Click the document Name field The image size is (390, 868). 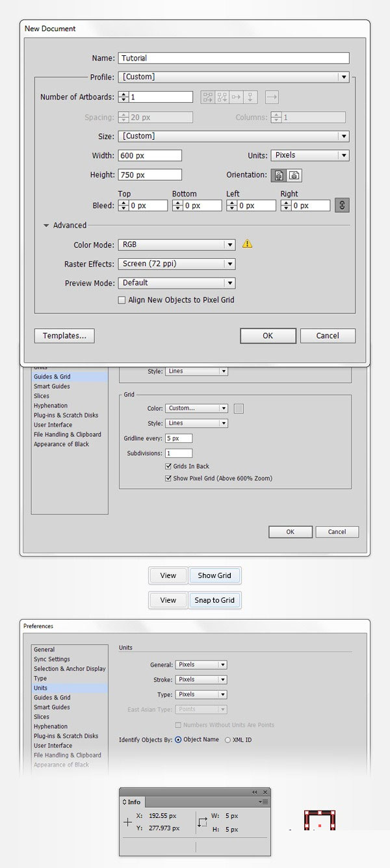coord(234,58)
